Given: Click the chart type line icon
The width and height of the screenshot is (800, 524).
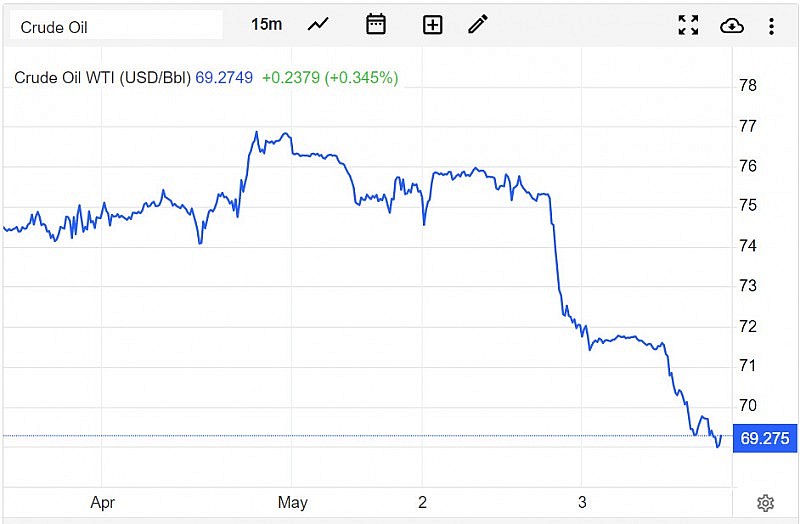Looking at the screenshot, I should coord(318,25).
